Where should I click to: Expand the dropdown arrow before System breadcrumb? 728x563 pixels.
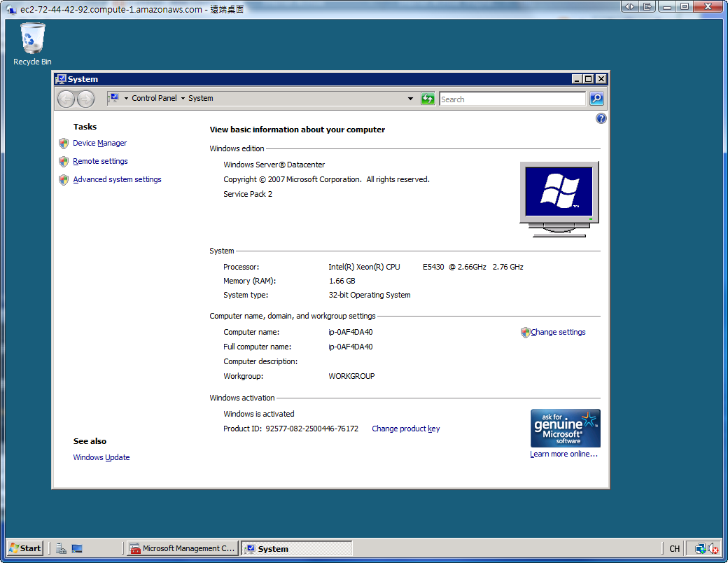183,99
